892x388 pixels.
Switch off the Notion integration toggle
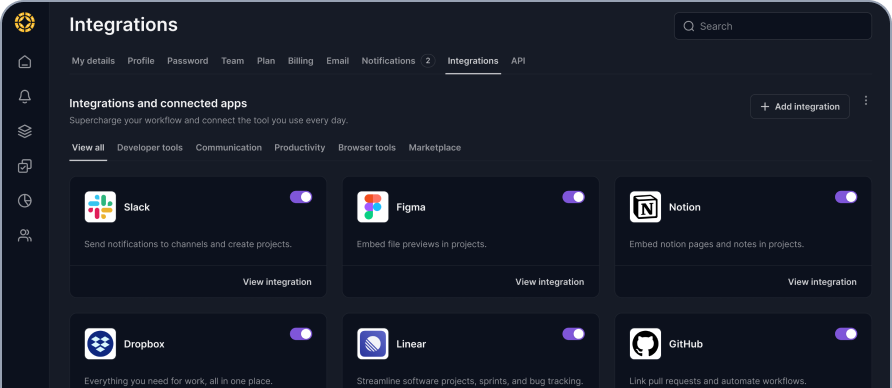[846, 197]
